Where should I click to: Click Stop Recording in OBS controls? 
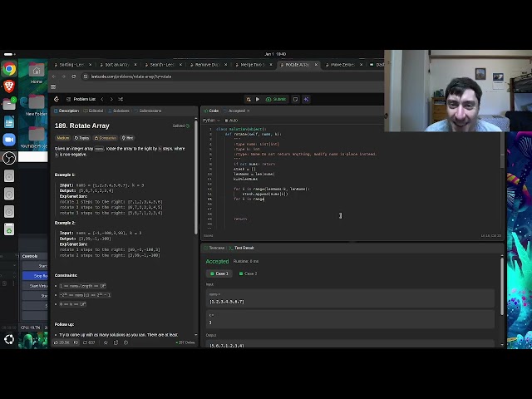[x=35, y=276]
